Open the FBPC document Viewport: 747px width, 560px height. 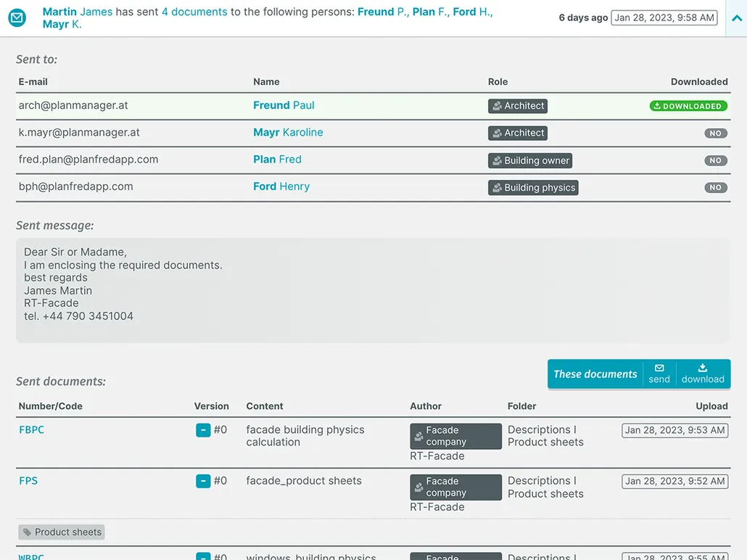point(31,430)
